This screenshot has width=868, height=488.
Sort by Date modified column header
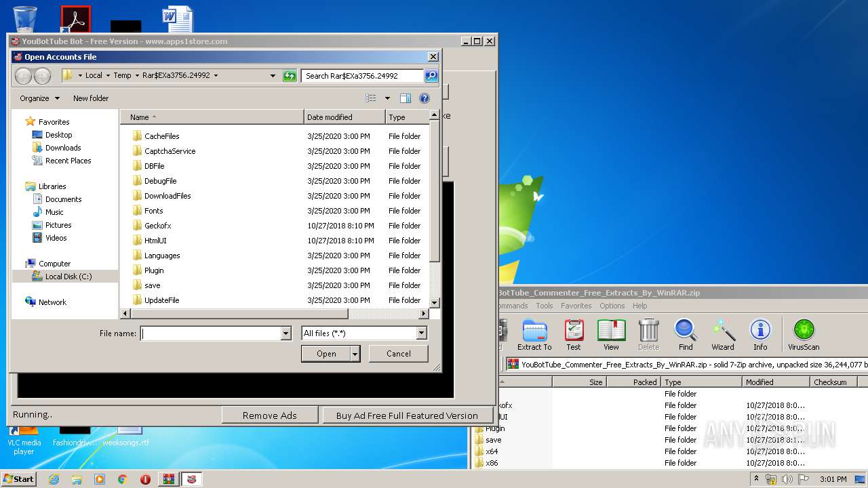pos(344,117)
